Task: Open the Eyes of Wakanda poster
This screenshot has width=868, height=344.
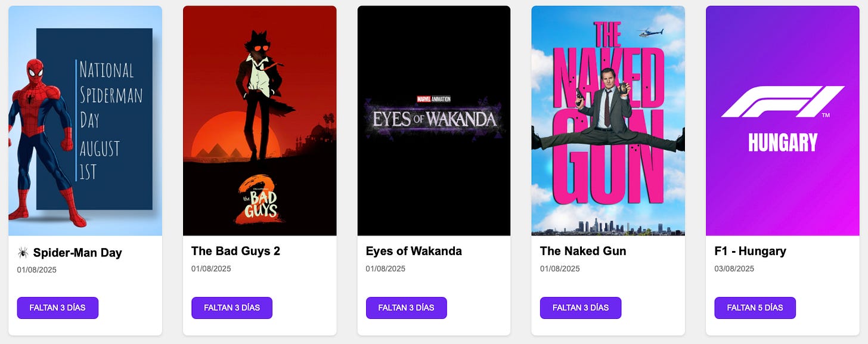Action: pyautogui.click(x=434, y=120)
